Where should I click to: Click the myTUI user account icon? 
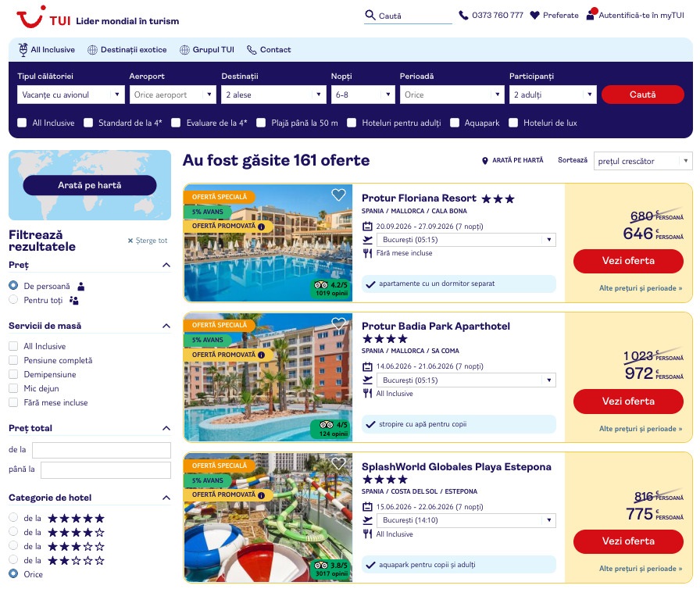pyautogui.click(x=591, y=14)
